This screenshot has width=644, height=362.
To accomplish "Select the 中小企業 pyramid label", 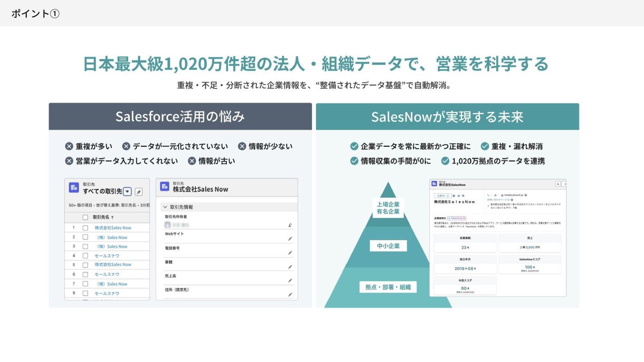I will click(x=388, y=246).
